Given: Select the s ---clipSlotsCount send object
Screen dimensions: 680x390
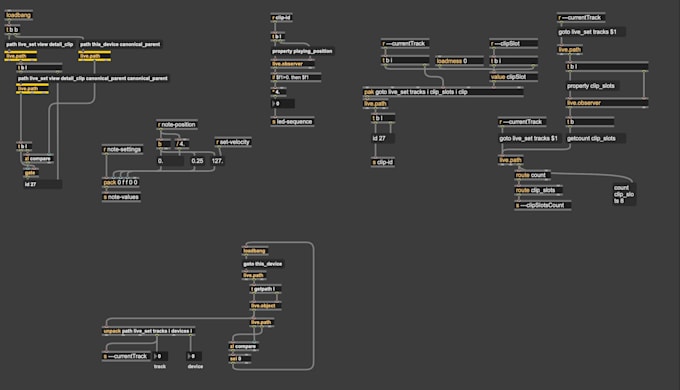Looking at the screenshot, I should click(543, 205).
